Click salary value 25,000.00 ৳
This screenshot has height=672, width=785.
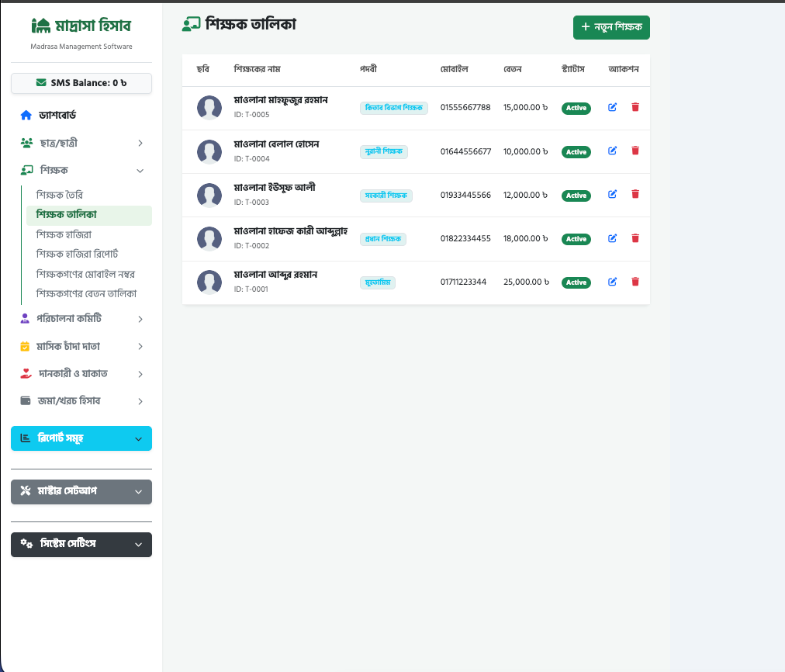coord(526,282)
